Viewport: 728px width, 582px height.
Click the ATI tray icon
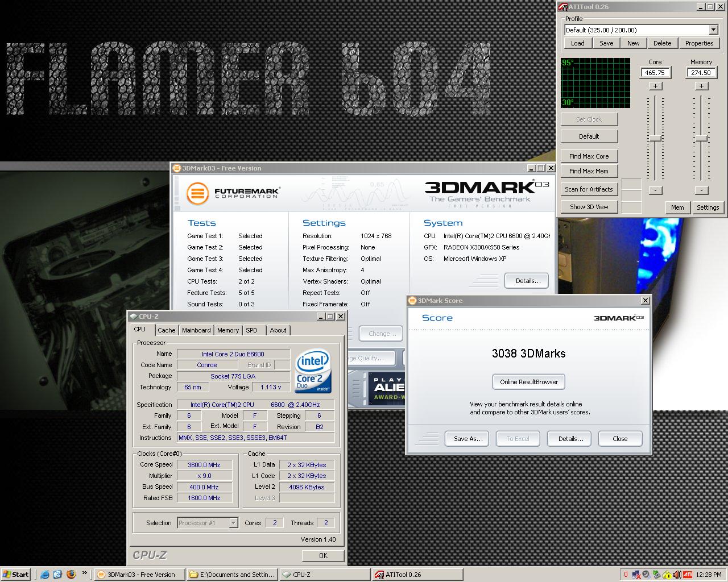pos(687,575)
